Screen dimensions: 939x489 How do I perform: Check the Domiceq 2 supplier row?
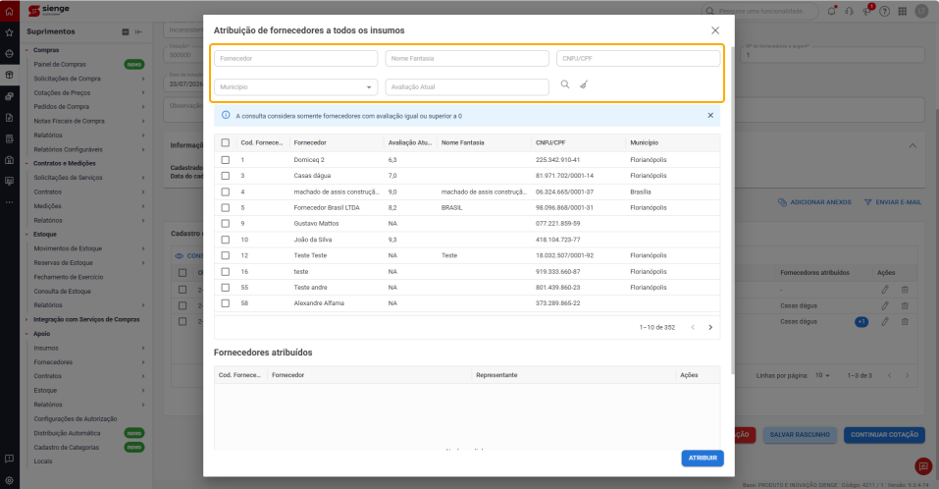225,160
